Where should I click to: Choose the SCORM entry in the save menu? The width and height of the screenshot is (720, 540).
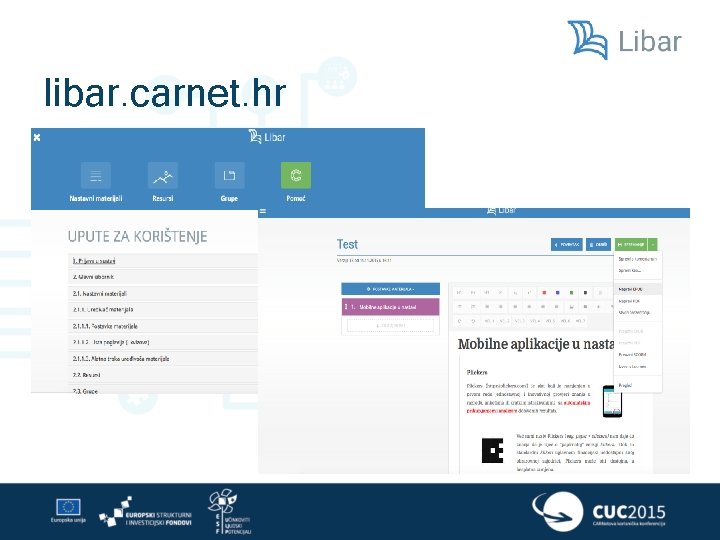tap(638, 354)
